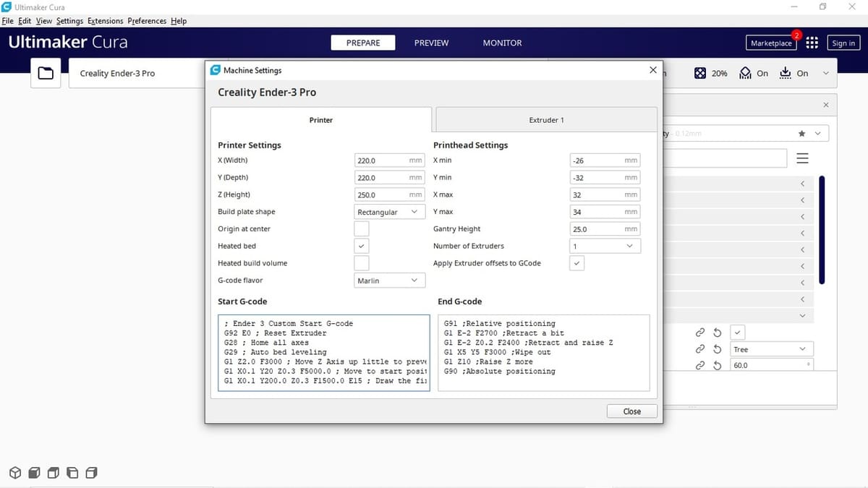Open the Marketplace button

(x=771, y=43)
